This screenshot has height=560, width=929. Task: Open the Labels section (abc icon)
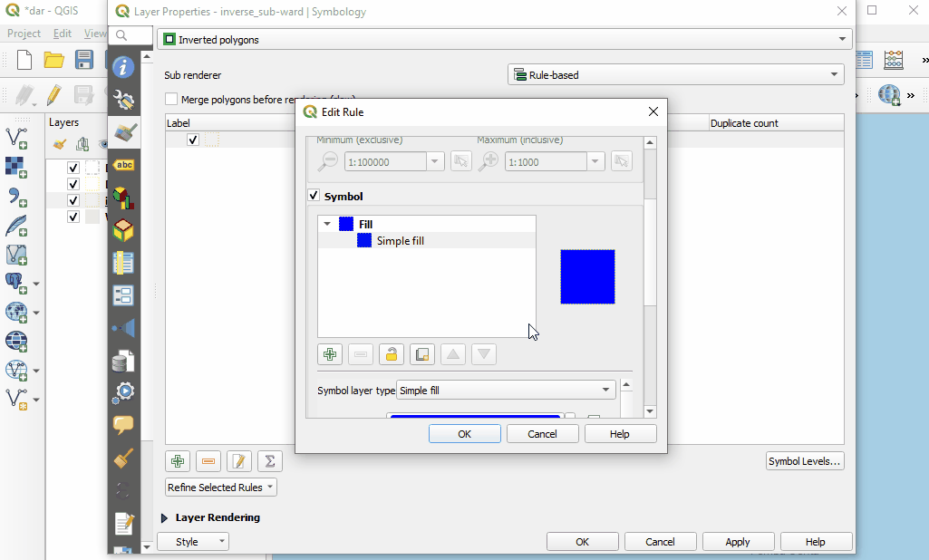(x=123, y=164)
